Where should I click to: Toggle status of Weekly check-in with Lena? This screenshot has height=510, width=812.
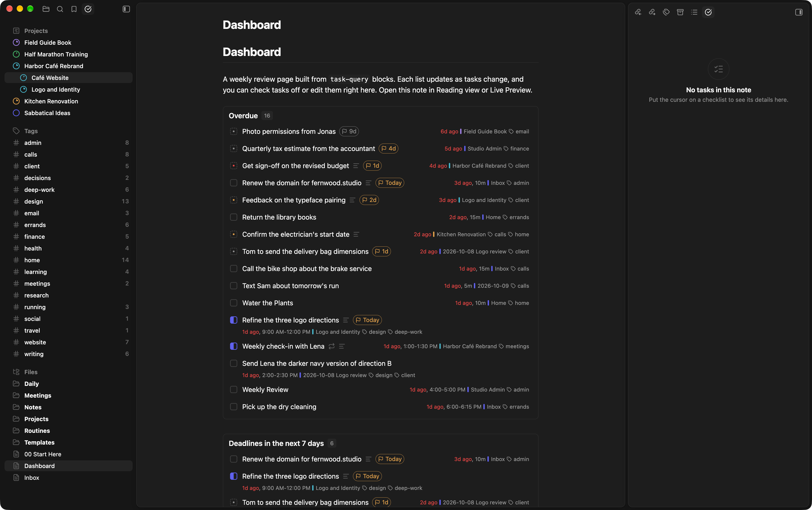pos(234,346)
